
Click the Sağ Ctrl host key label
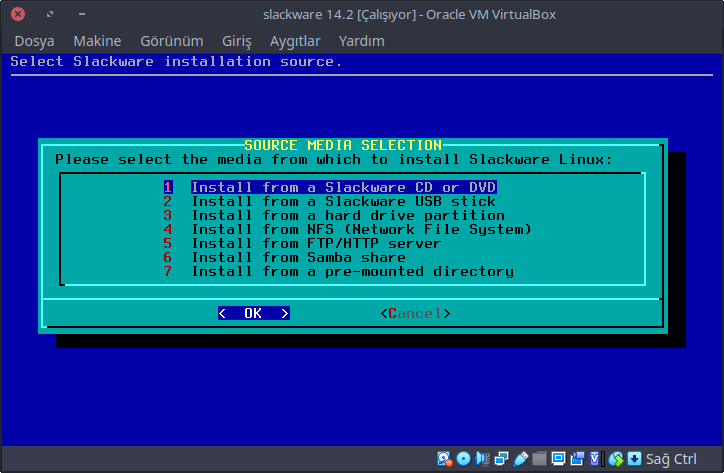coord(671,459)
